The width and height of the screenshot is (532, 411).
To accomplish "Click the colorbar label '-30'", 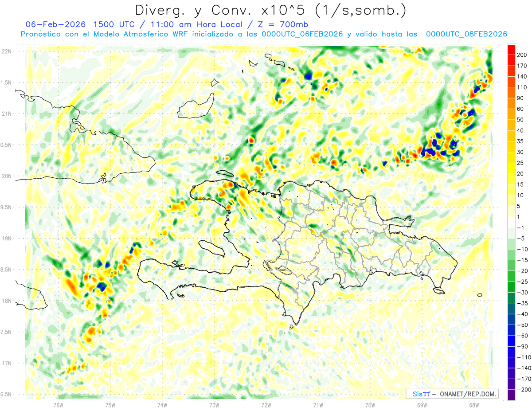I will click(x=522, y=292).
